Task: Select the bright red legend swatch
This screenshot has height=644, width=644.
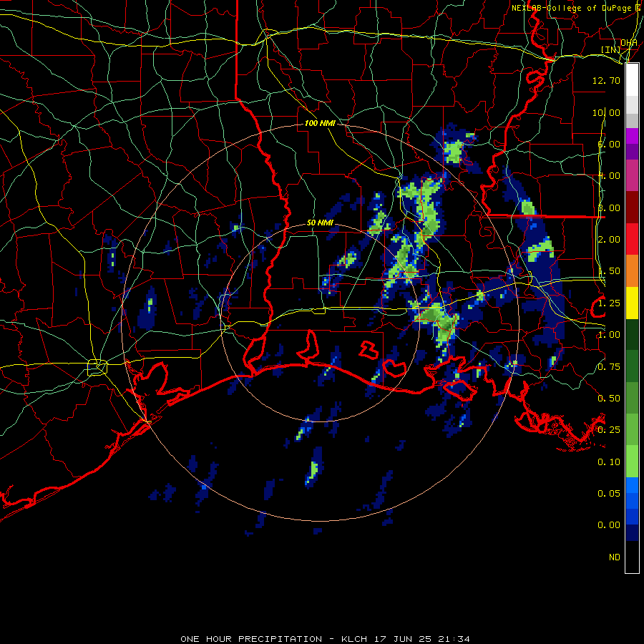Action: pos(632,239)
